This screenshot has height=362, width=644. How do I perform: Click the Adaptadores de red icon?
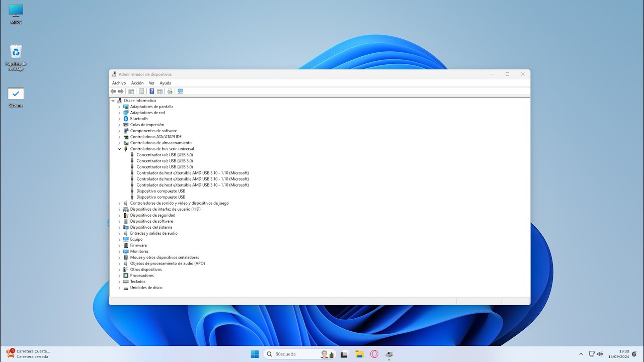pos(126,113)
